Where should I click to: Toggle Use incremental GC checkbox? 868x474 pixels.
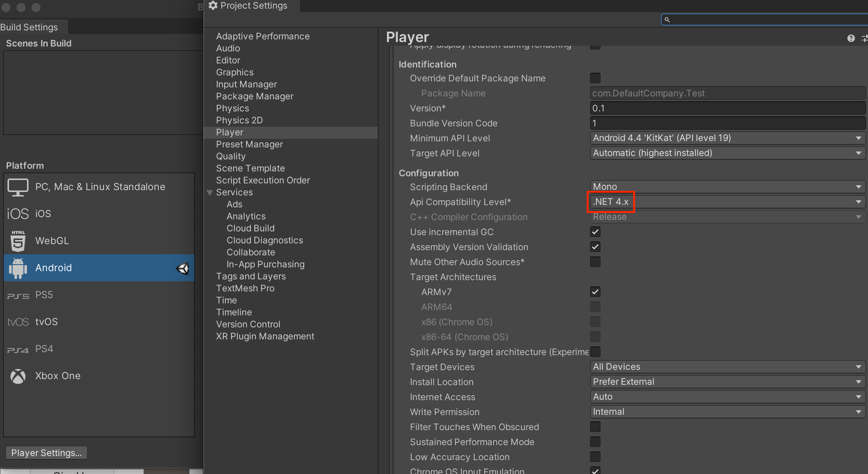click(x=595, y=232)
